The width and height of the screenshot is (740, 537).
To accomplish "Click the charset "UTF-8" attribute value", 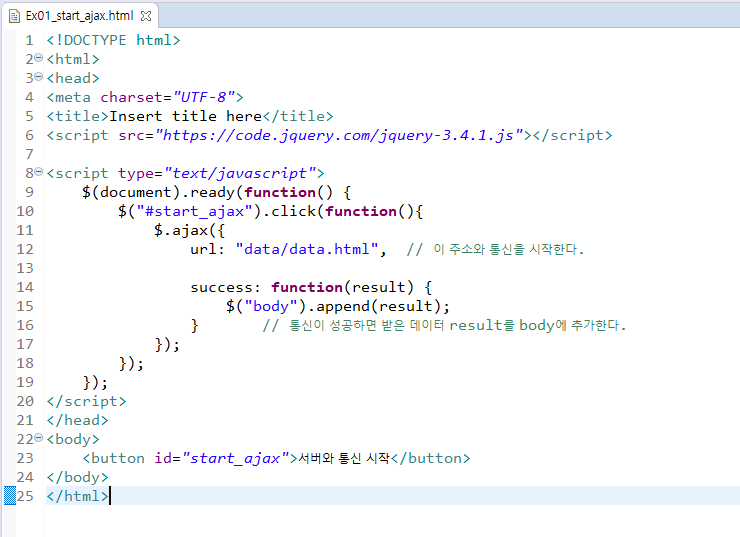I will tap(204, 97).
